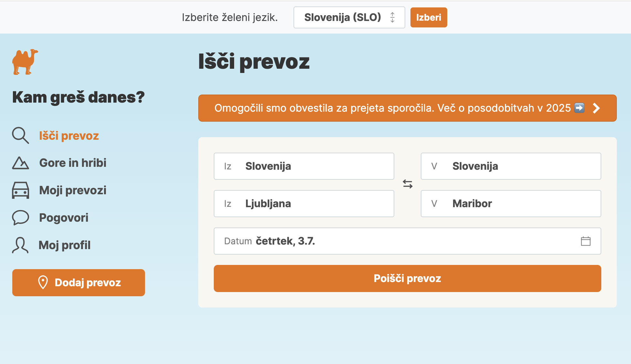Open the Pogovori menu item
This screenshot has width=631, height=364.
[64, 218]
